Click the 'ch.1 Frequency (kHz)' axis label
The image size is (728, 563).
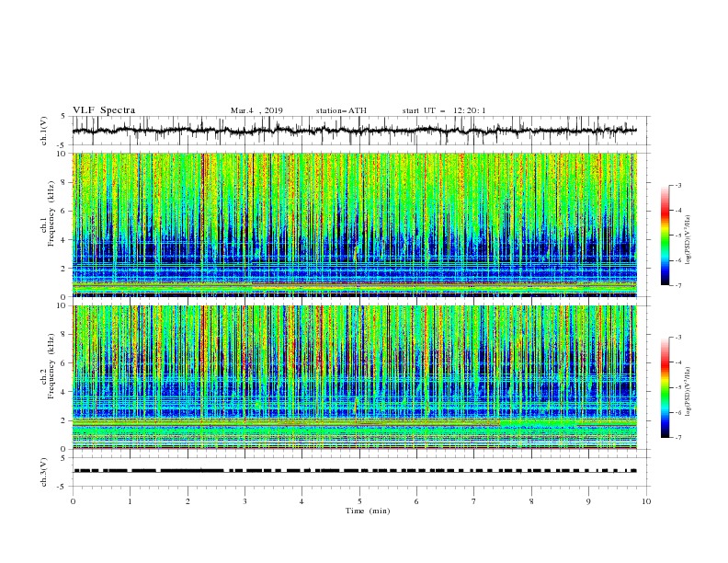click(x=48, y=224)
